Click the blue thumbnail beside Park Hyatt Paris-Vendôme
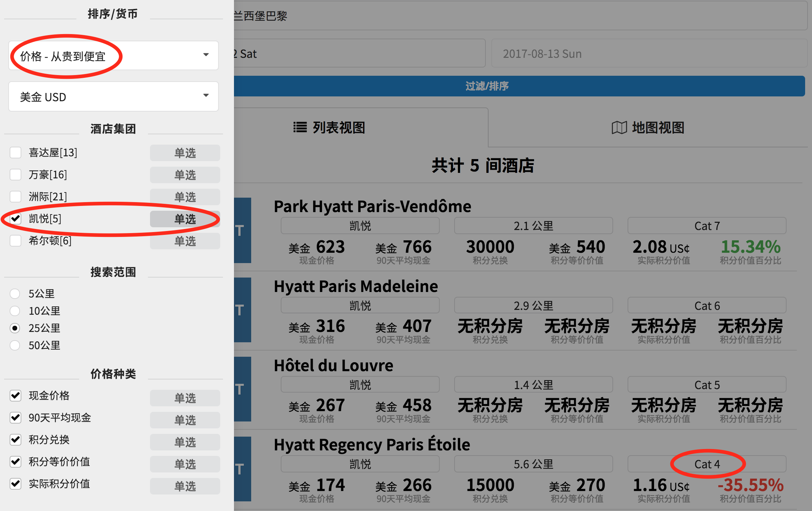812x511 pixels. coord(243,230)
